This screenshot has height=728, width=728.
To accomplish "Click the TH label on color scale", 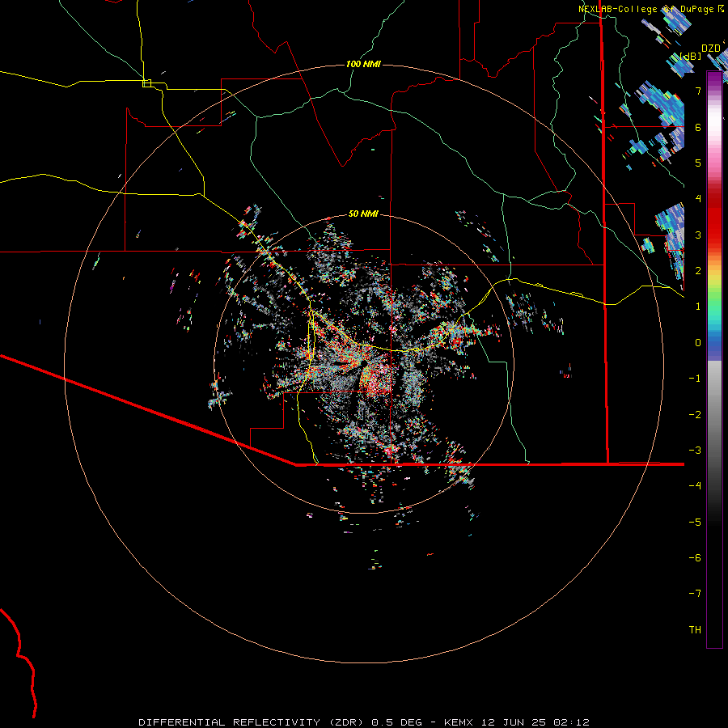I will coord(695,629).
